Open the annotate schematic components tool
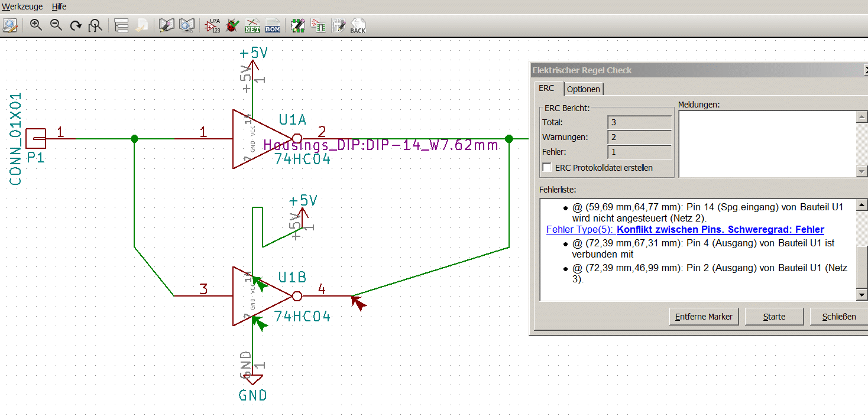 point(213,25)
